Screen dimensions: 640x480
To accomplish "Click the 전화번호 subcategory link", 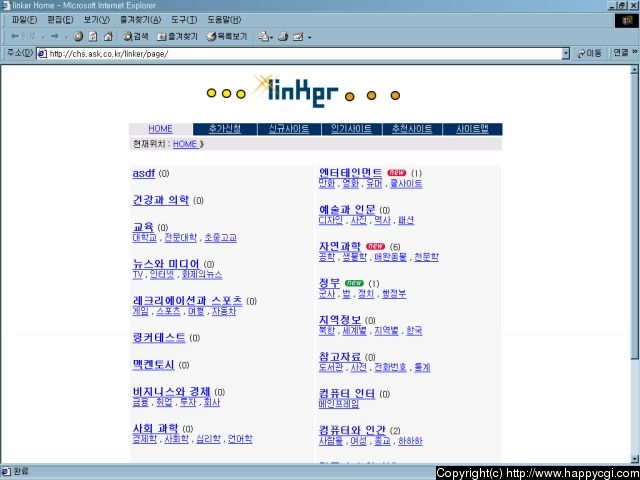I will [391, 367].
